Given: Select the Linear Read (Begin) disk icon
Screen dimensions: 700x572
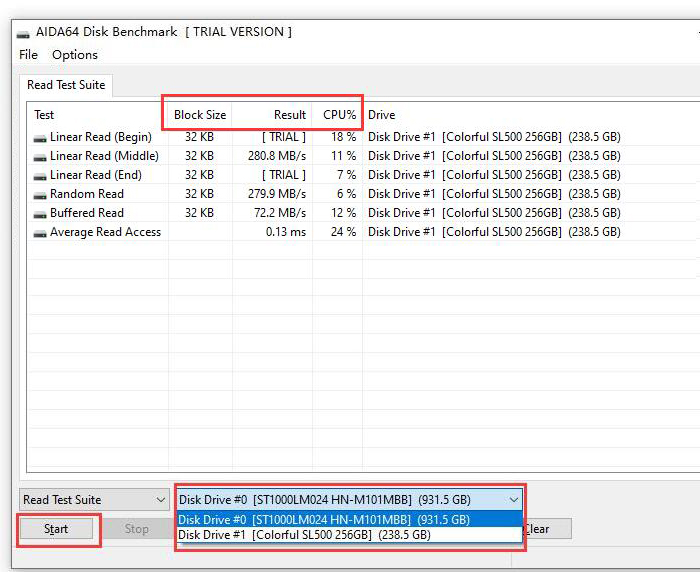Looking at the screenshot, I should [40, 137].
